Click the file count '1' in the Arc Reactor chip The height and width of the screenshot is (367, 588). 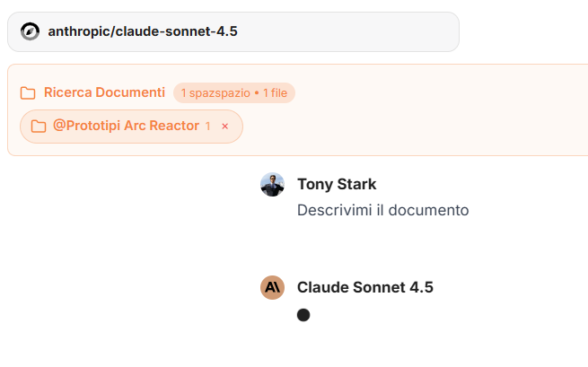pos(207,127)
